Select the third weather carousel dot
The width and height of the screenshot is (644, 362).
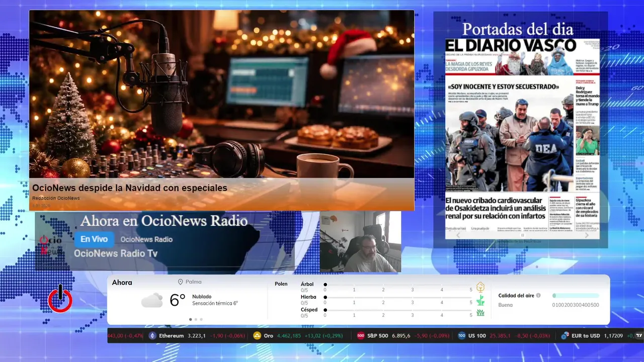tap(201, 319)
